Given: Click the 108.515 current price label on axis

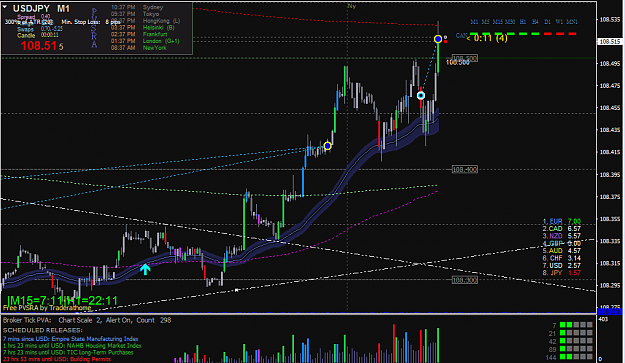Looking at the screenshot, I should click(x=610, y=41).
